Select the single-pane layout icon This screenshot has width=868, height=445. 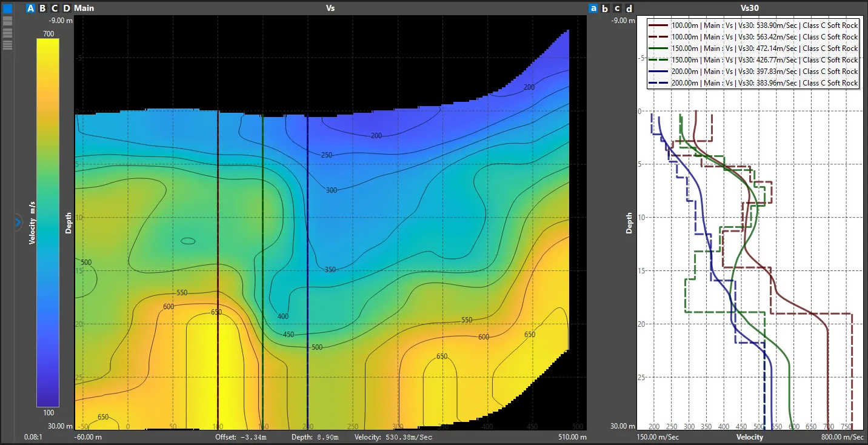(8, 8)
